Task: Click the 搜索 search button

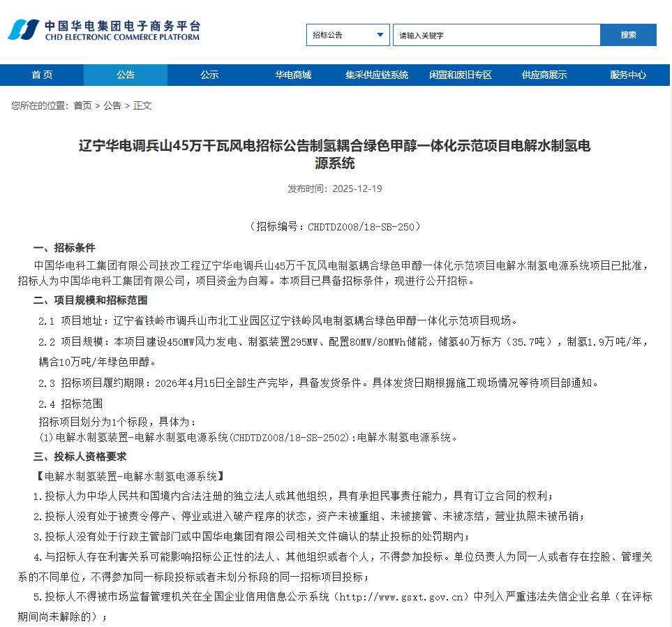Action: click(627, 35)
